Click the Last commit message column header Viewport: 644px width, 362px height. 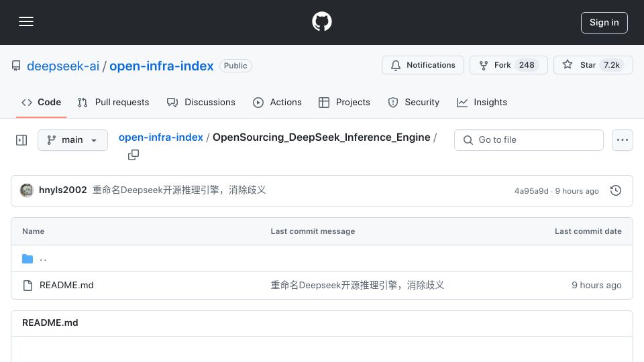coord(313,231)
